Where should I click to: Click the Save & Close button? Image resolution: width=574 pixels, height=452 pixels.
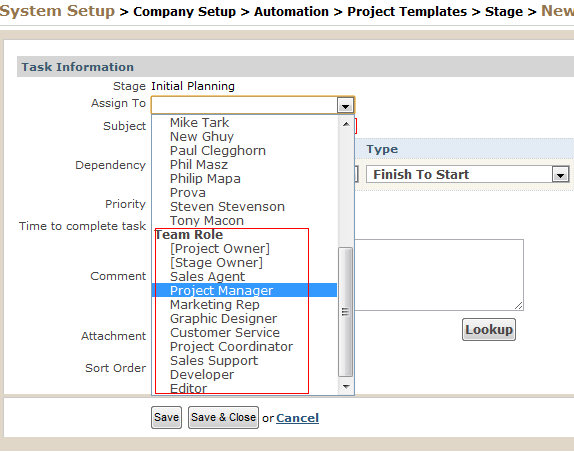click(223, 417)
